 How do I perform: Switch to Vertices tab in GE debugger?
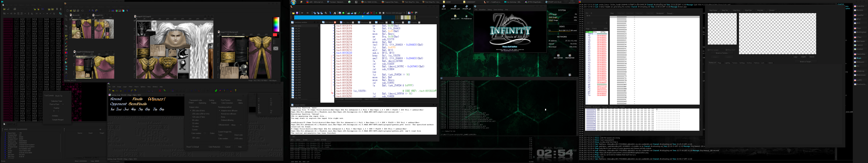pos(749,63)
